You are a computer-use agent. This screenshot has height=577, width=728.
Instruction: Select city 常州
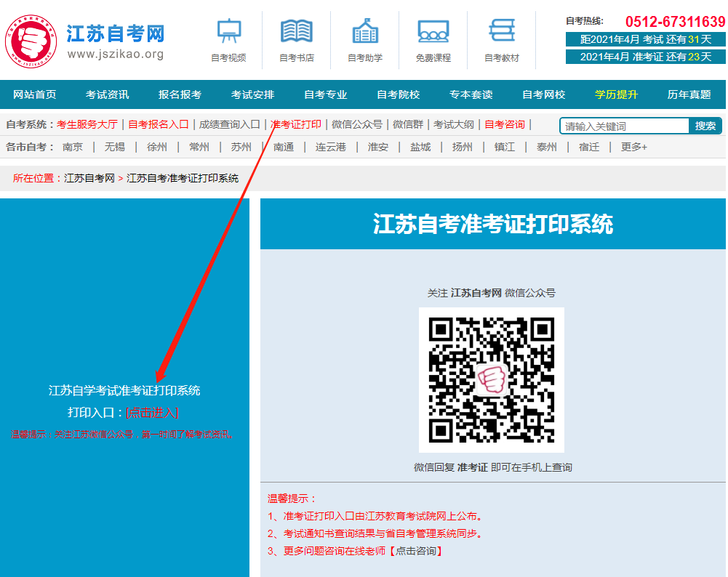pyautogui.click(x=199, y=147)
